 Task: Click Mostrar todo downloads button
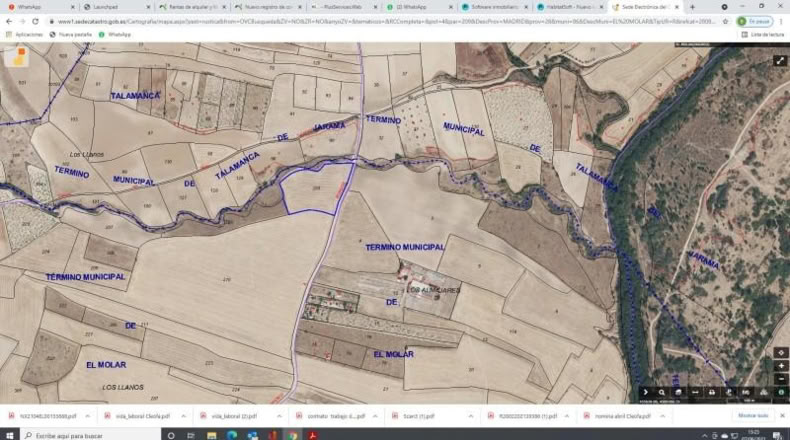753,416
